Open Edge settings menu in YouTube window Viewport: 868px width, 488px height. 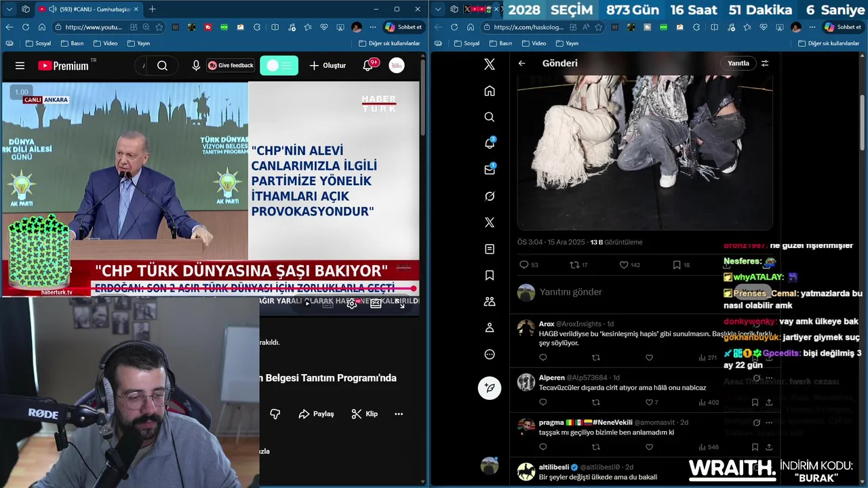click(x=373, y=27)
